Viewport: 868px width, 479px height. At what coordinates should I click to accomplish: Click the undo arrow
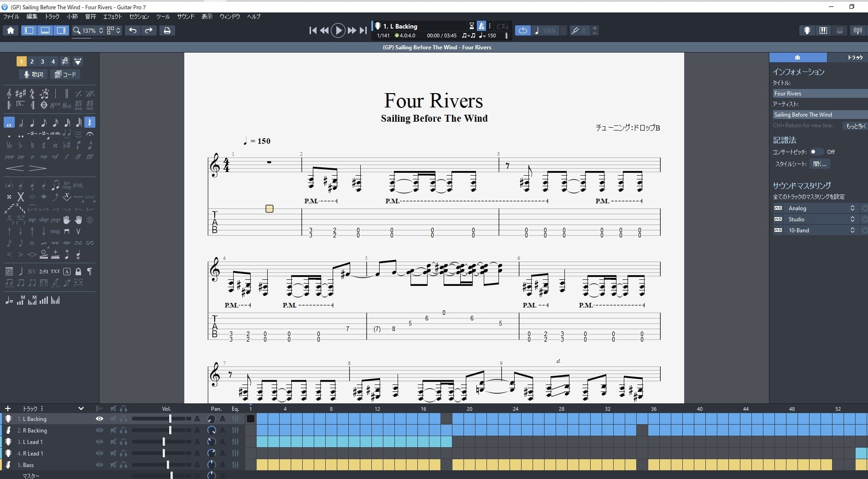[x=133, y=30]
